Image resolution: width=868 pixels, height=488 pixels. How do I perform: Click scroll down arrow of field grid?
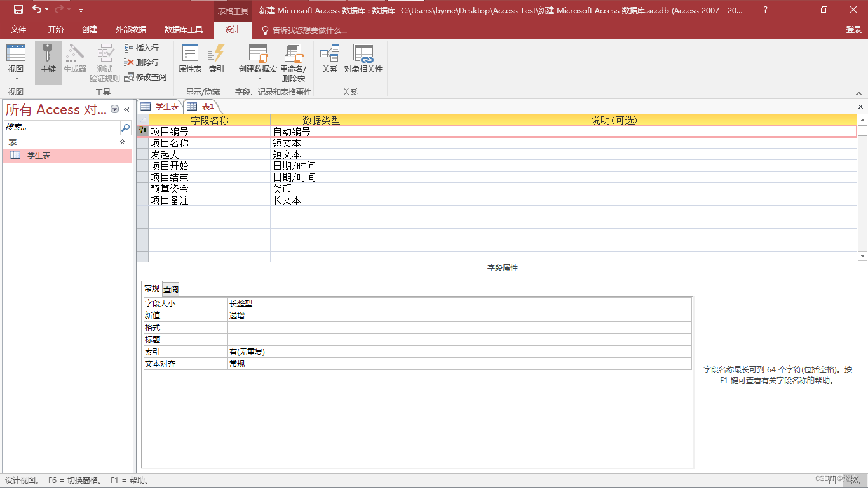862,256
